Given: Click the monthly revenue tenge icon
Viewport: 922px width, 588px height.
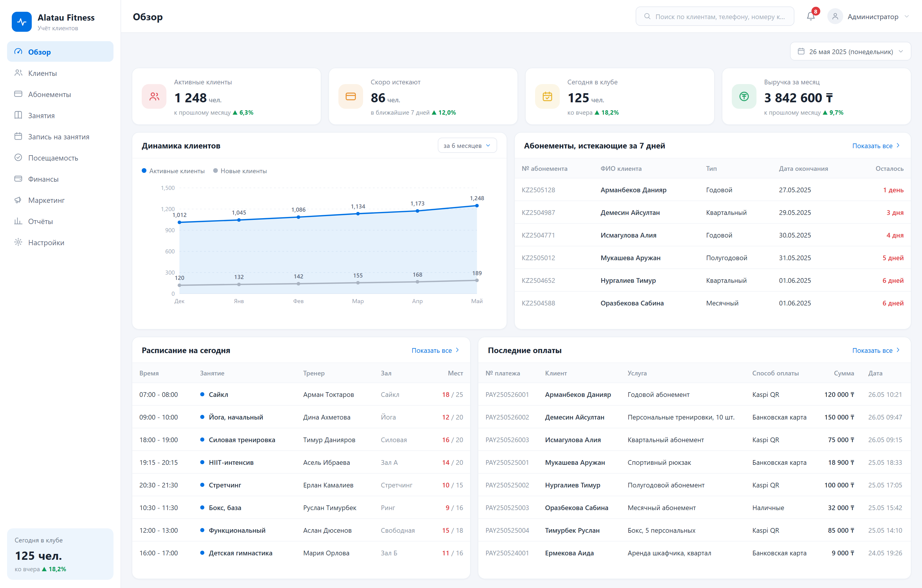Looking at the screenshot, I should [x=744, y=96].
